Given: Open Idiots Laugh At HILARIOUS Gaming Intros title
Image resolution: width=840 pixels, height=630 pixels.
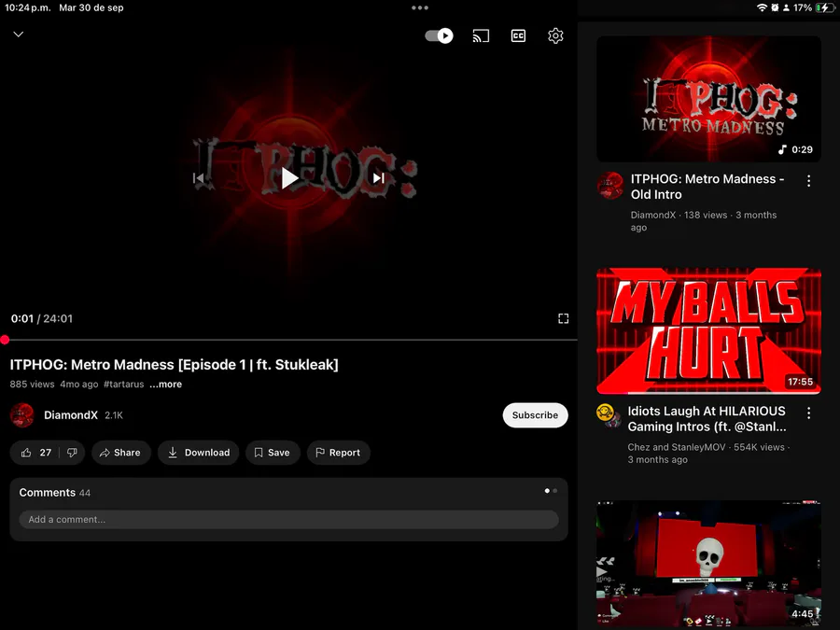Looking at the screenshot, I should coord(707,419).
